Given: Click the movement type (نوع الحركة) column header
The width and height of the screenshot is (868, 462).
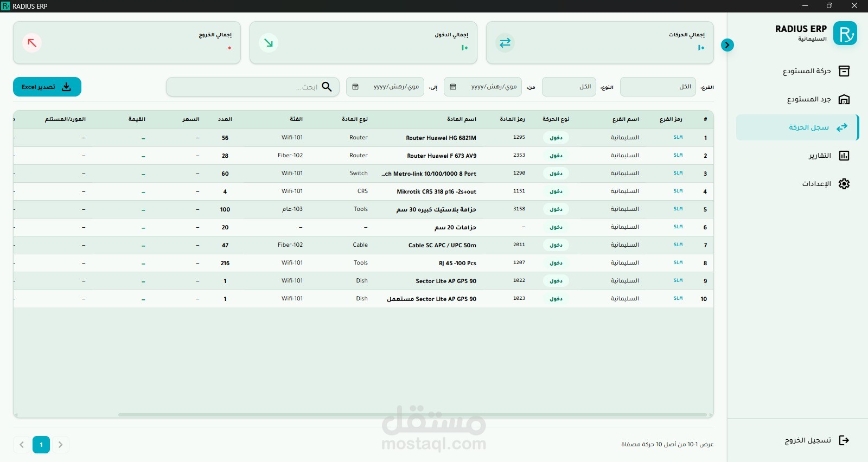Looking at the screenshot, I should (x=556, y=119).
